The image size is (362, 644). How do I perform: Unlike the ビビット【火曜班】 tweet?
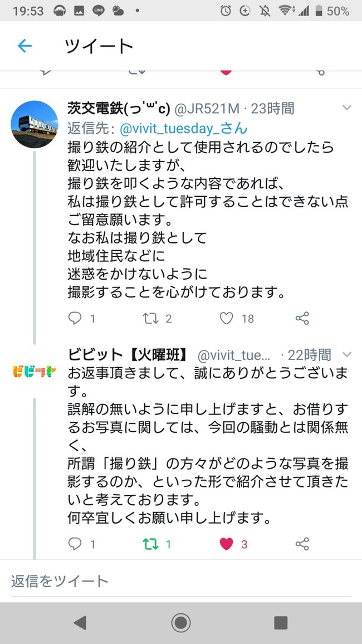coord(226,544)
